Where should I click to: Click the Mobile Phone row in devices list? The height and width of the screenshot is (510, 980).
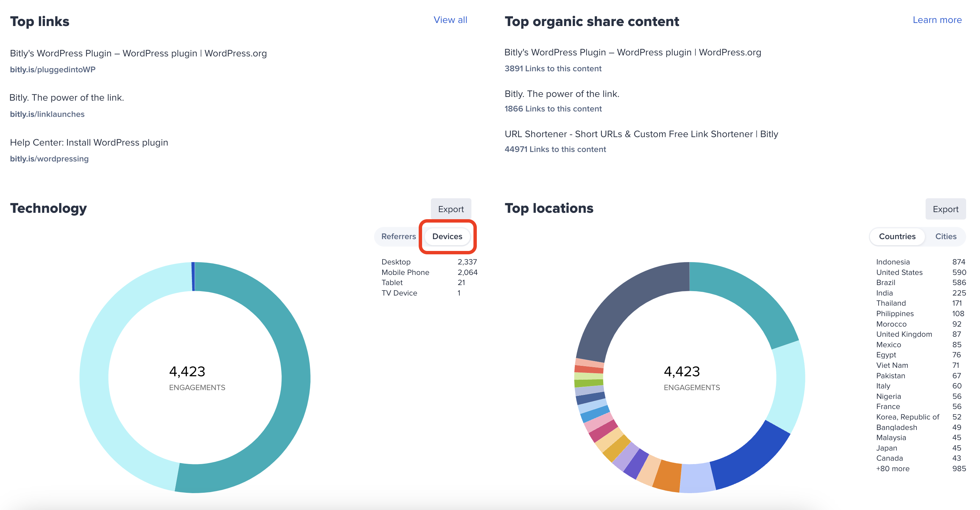(429, 272)
